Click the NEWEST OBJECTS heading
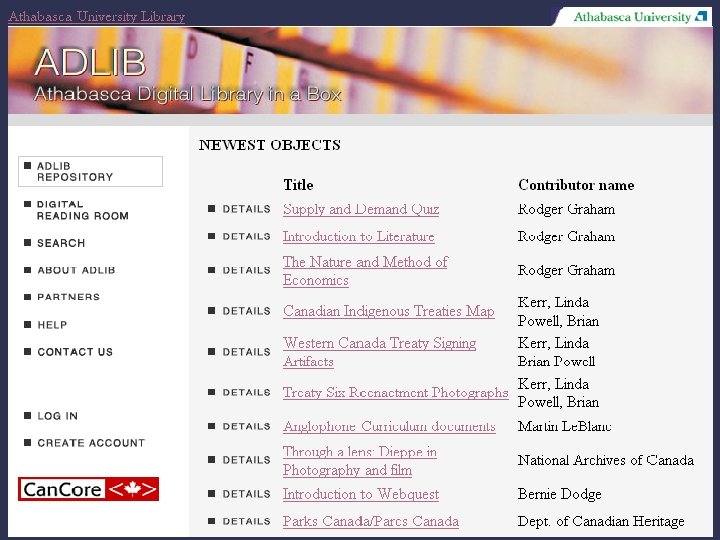Viewport: 720px width, 540px height. pos(270,145)
